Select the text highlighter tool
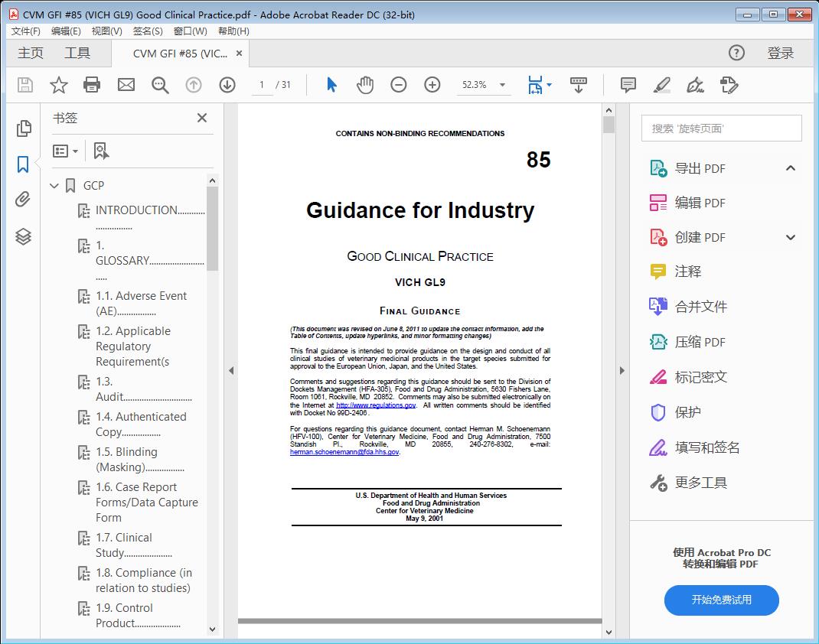The width and height of the screenshot is (819, 644). point(661,86)
